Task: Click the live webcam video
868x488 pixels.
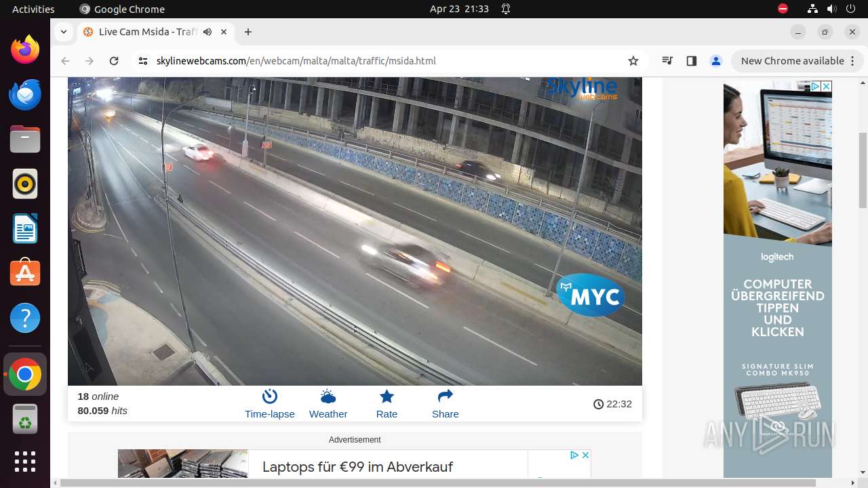Action: (355, 231)
